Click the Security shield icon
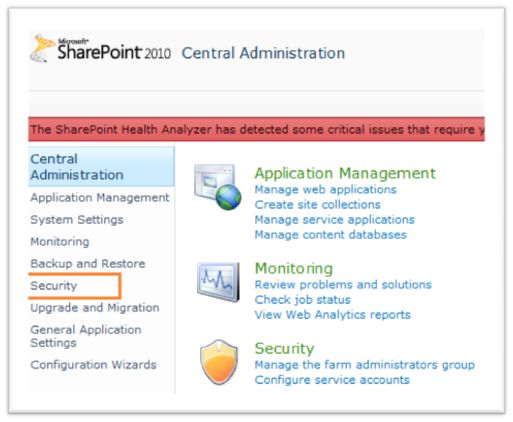Image resolution: width=513 pixels, height=422 pixels. [x=219, y=362]
